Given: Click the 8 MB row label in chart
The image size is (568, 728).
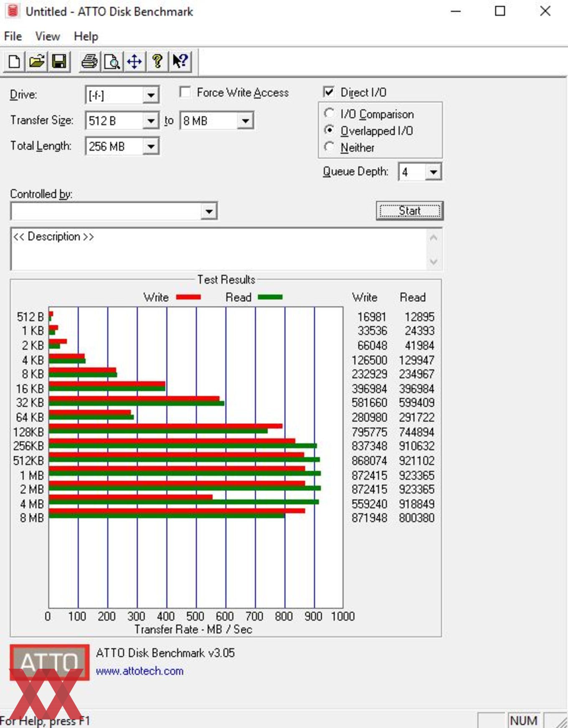Looking at the screenshot, I should (32, 518).
